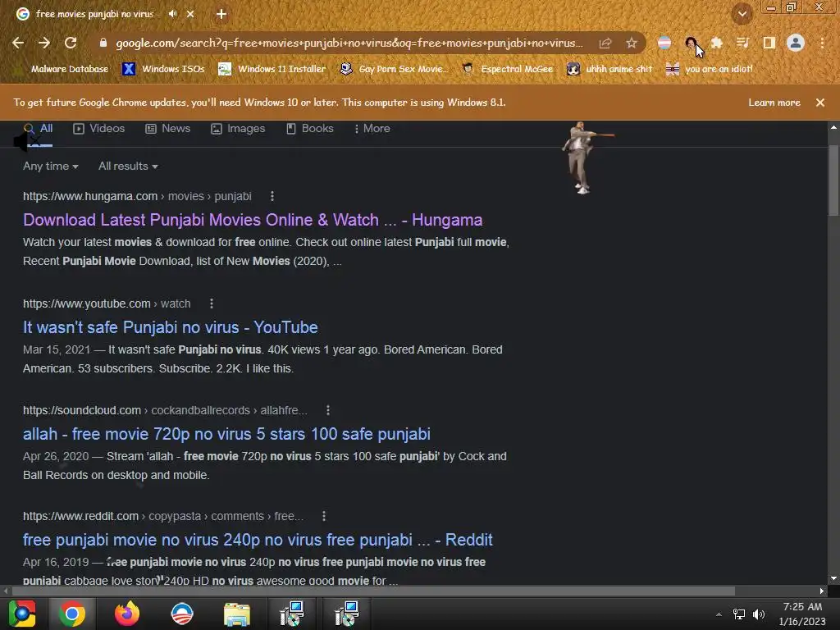The width and height of the screenshot is (840, 630).
Task: Click the striped flag extension icon
Action: 664,43
